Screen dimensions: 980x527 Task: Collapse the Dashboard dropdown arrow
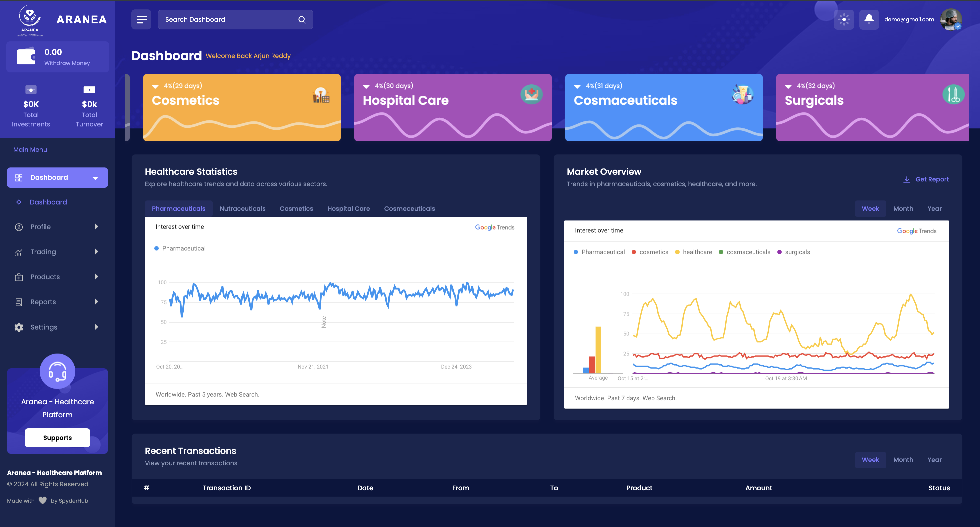pyautogui.click(x=95, y=178)
